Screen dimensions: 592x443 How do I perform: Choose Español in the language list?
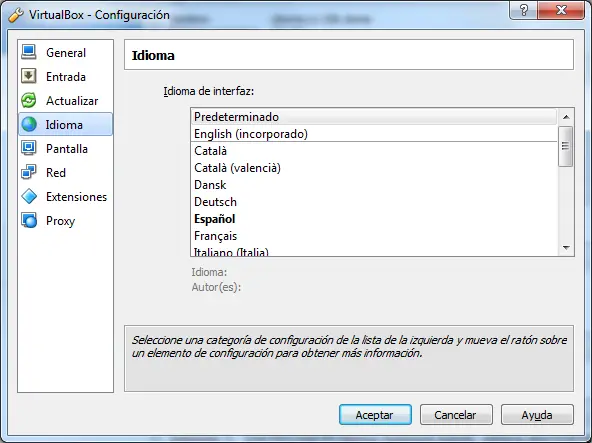click(x=374, y=219)
